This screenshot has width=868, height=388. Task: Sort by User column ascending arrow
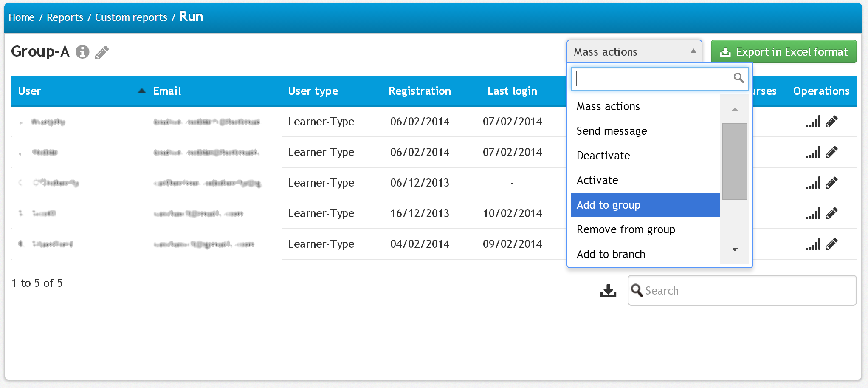tap(142, 91)
